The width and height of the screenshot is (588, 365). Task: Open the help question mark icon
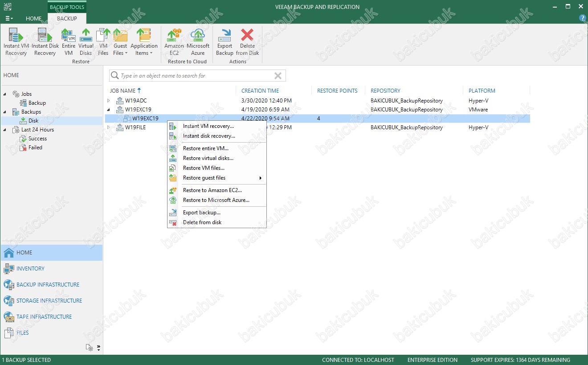[582, 18]
